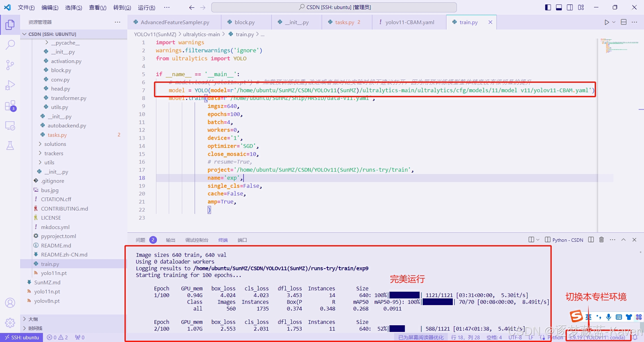Viewport: 644px width, 342px height.
Task: Switch to the Debug Console (调试控制台) tab
Action: [x=197, y=240]
